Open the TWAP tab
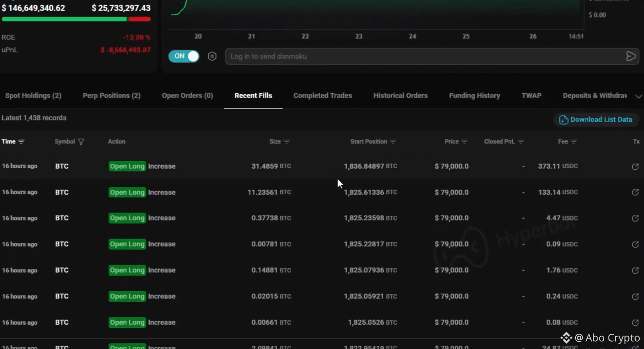Viewport: 644px width, 349px height. point(532,96)
